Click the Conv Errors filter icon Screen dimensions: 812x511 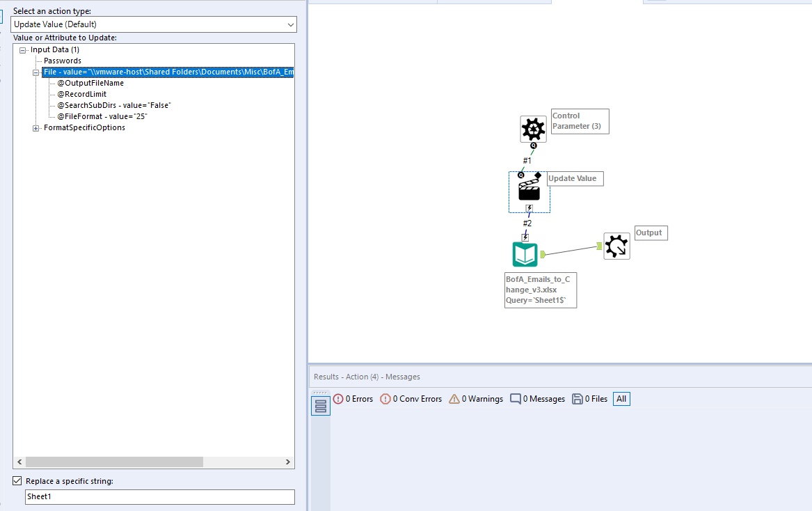point(386,399)
